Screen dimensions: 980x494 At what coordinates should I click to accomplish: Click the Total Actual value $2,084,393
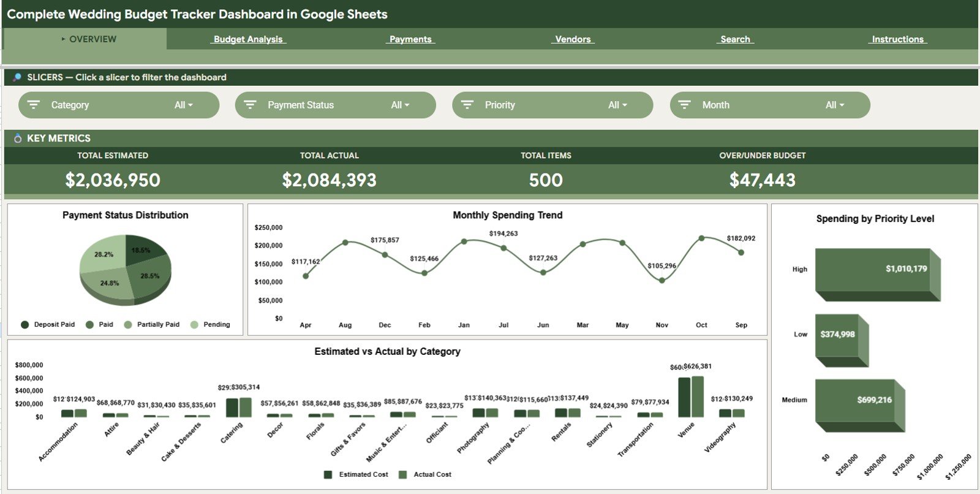(330, 180)
